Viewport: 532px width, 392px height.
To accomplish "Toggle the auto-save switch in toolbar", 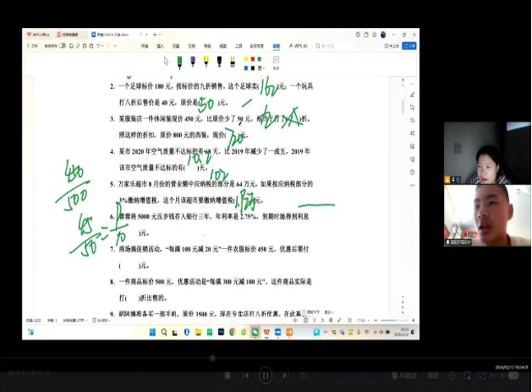I will click(62, 46).
